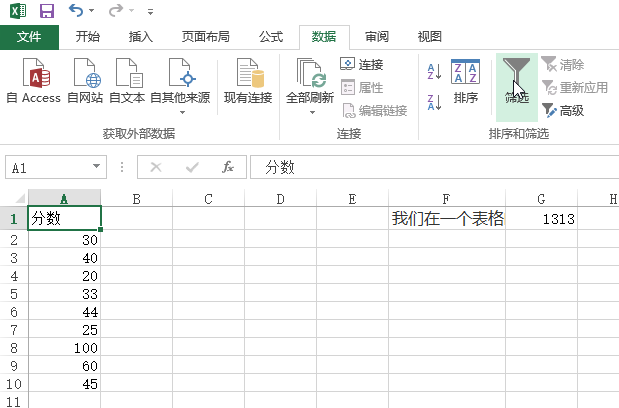Switch to the 插入 tab
This screenshot has width=619, height=408.
pos(141,37)
